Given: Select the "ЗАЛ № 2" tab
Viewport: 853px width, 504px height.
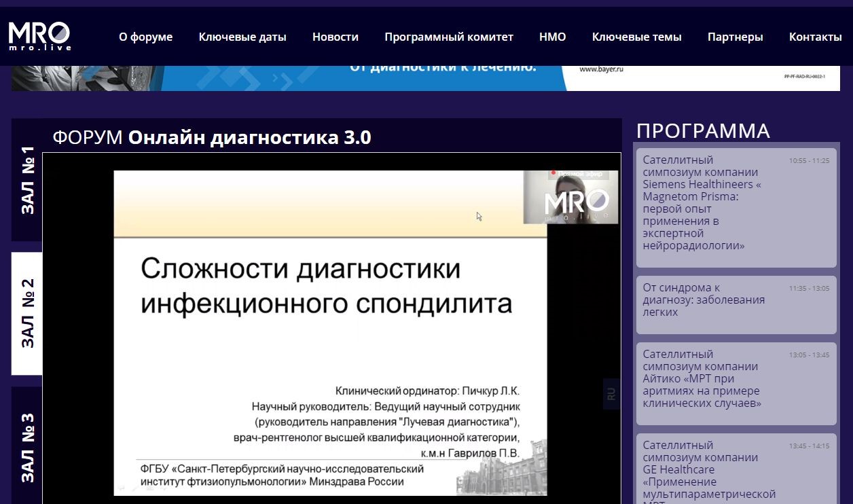Looking at the screenshot, I should pos(27,313).
